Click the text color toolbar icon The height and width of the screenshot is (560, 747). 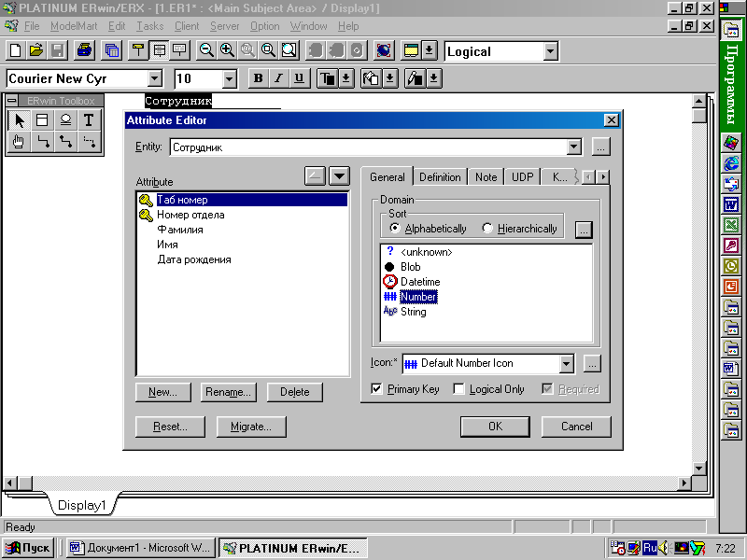coord(328,78)
